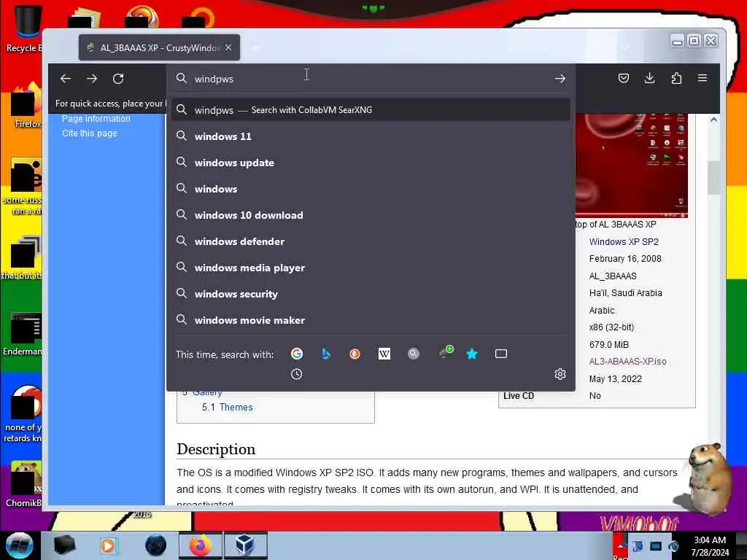747x560 pixels.
Task: Open Windows Media Player from taskbar
Action: pos(108,545)
